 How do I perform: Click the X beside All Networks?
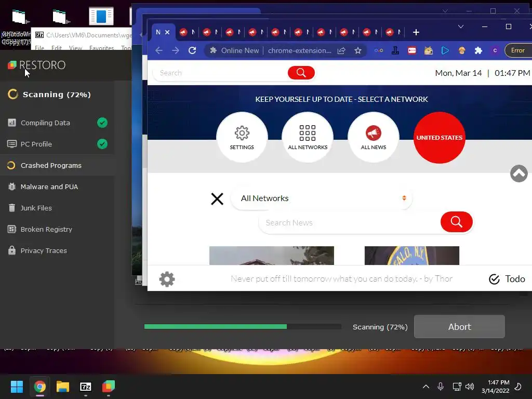(217, 199)
